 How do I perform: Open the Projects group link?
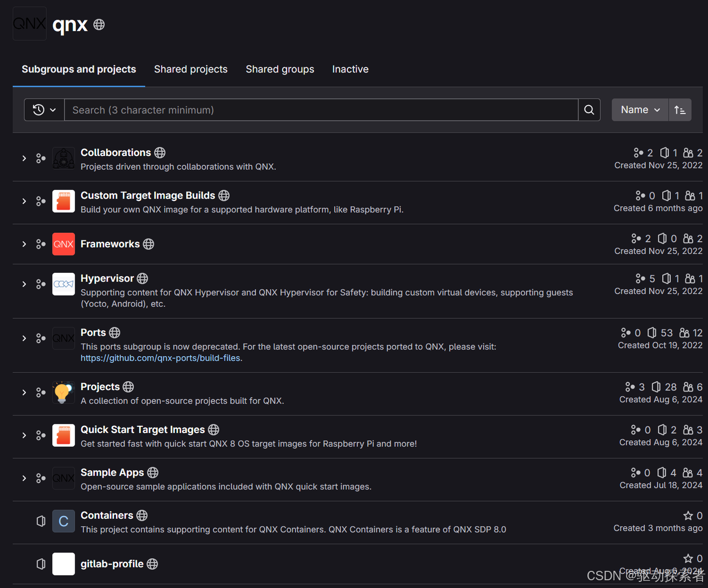click(x=100, y=387)
